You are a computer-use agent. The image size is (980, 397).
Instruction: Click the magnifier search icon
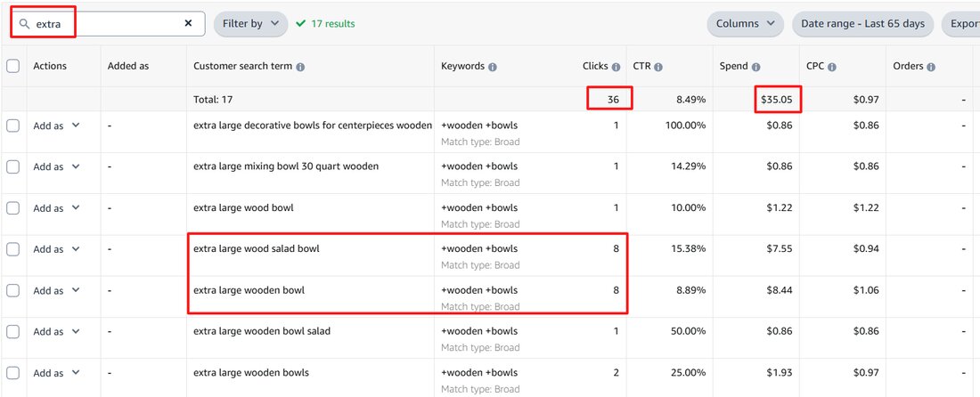pyautogui.click(x=24, y=24)
